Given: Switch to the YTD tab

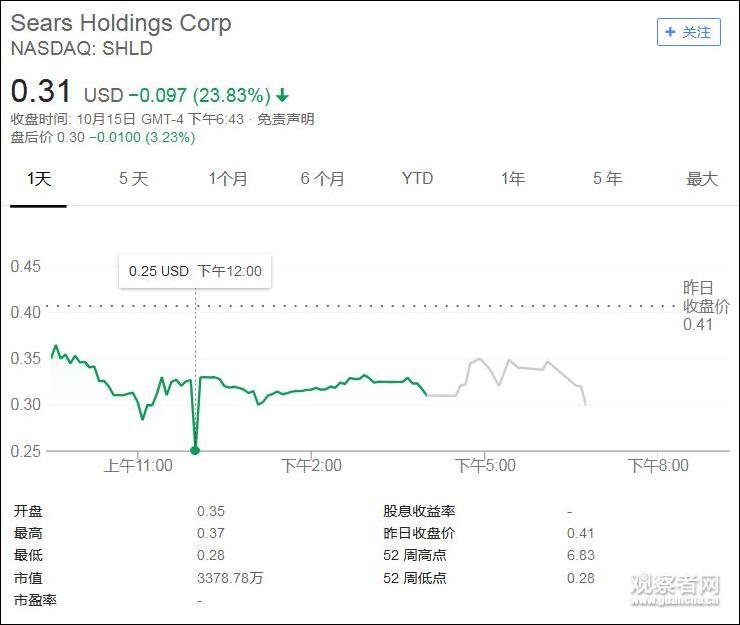Looking at the screenshot, I should click(x=417, y=179).
